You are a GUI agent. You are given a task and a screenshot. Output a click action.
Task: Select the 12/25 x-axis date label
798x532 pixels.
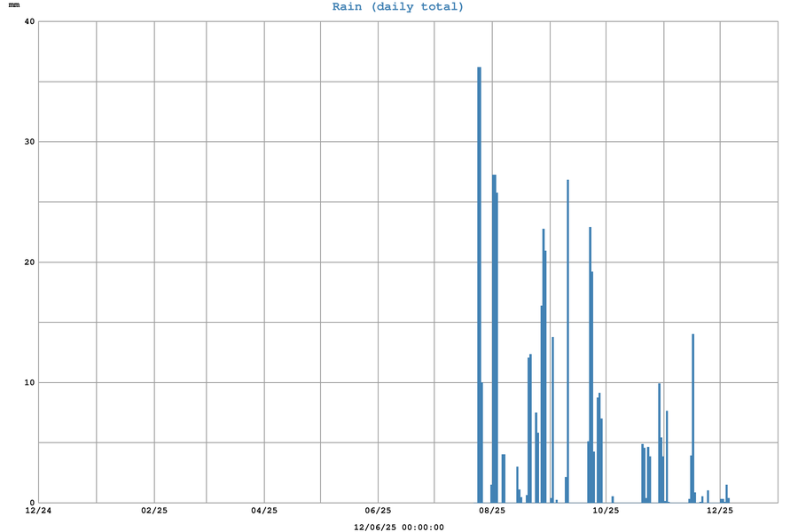pyautogui.click(x=719, y=511)
